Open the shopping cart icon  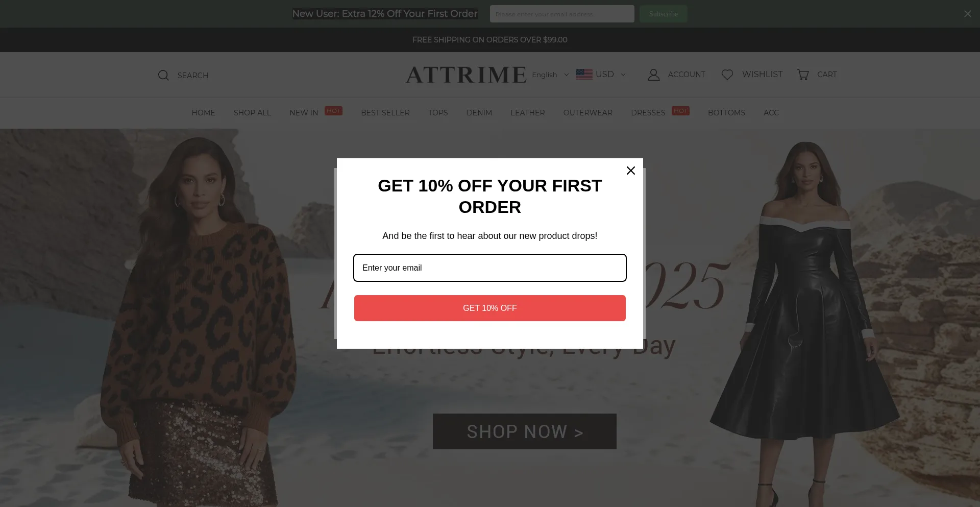[x=803, y=75]
